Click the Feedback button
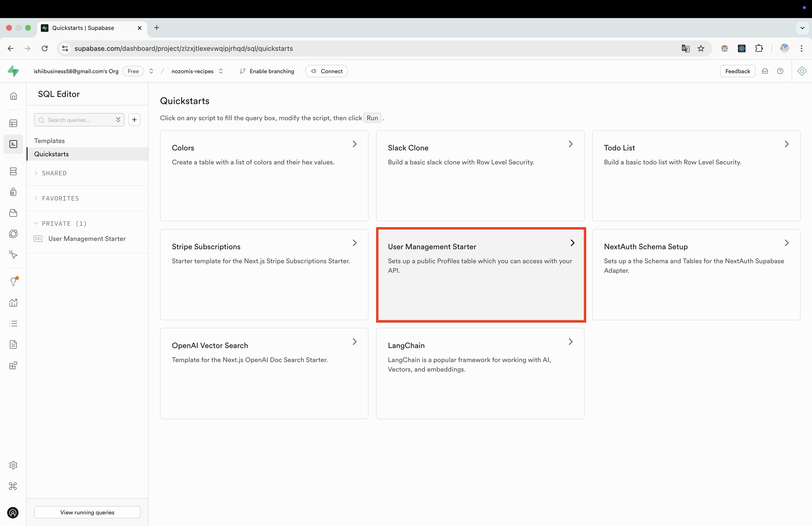Screen dimensions: 812x526 tap(737, 71)
